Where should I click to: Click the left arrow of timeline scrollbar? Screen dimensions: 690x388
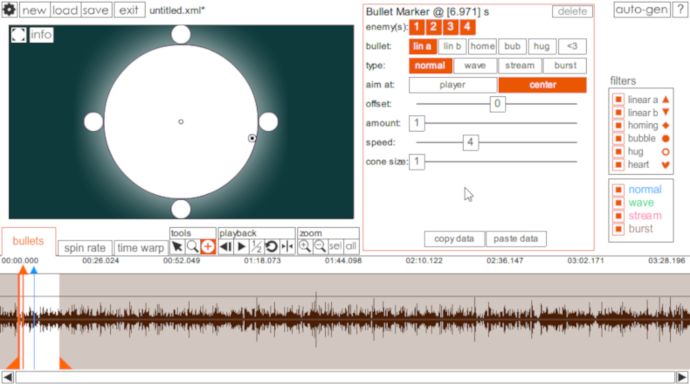[7, 377]
